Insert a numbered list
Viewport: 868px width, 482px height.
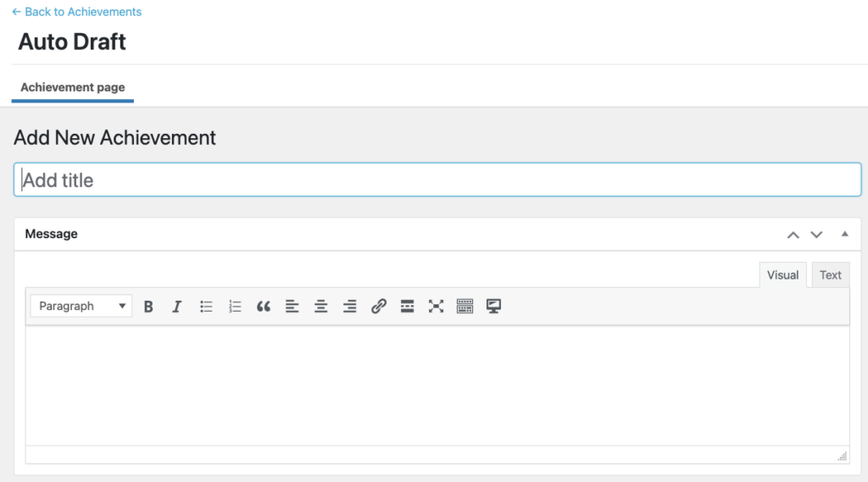pyautogui.click(x=235, y=307)
